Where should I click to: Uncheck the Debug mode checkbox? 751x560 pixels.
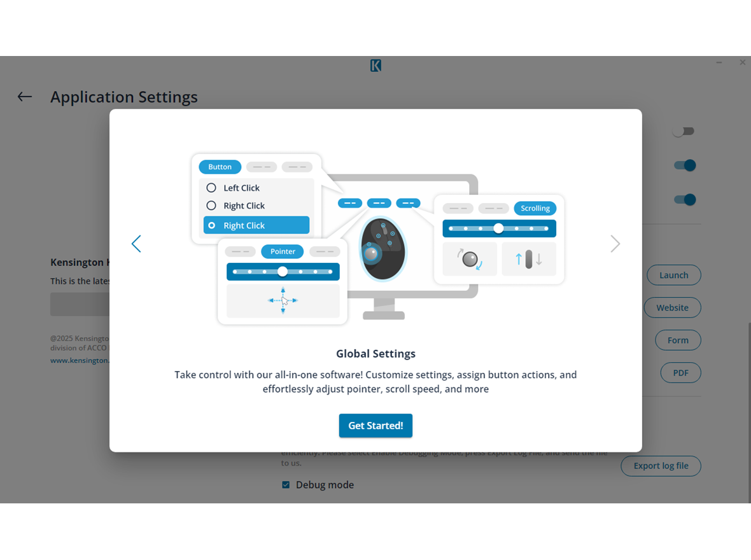(285, 484)
